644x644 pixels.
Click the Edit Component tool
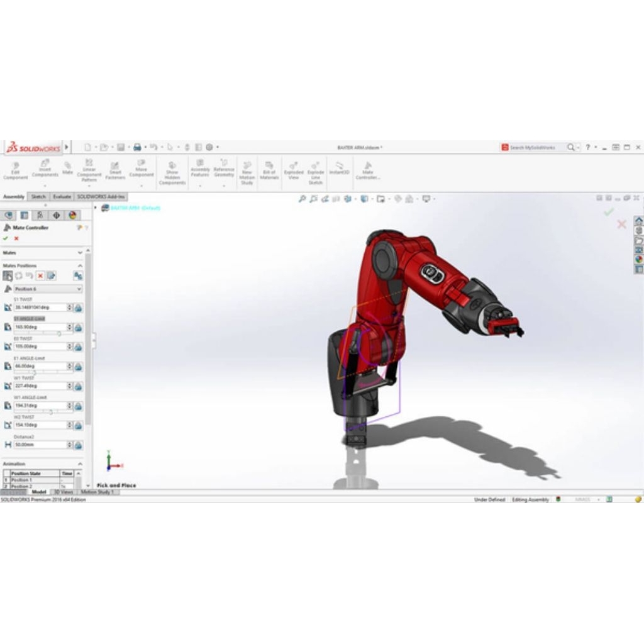pos(16,170)
